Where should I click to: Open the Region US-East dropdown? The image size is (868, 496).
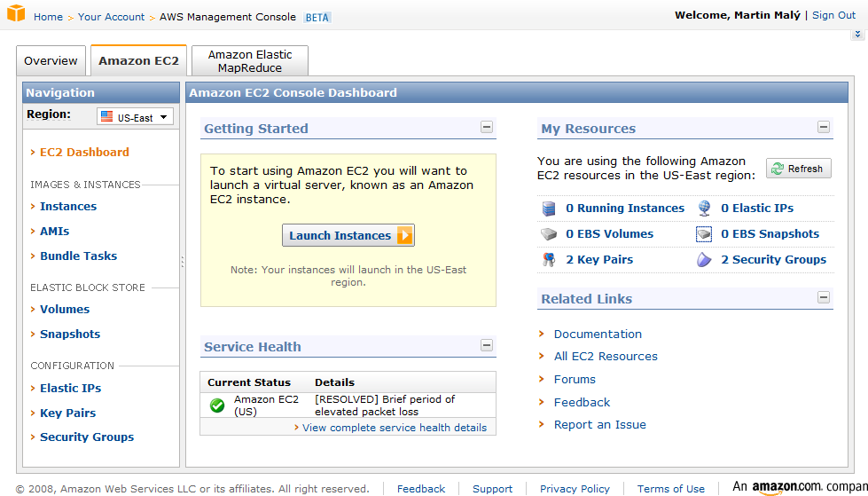pos(135,117)
